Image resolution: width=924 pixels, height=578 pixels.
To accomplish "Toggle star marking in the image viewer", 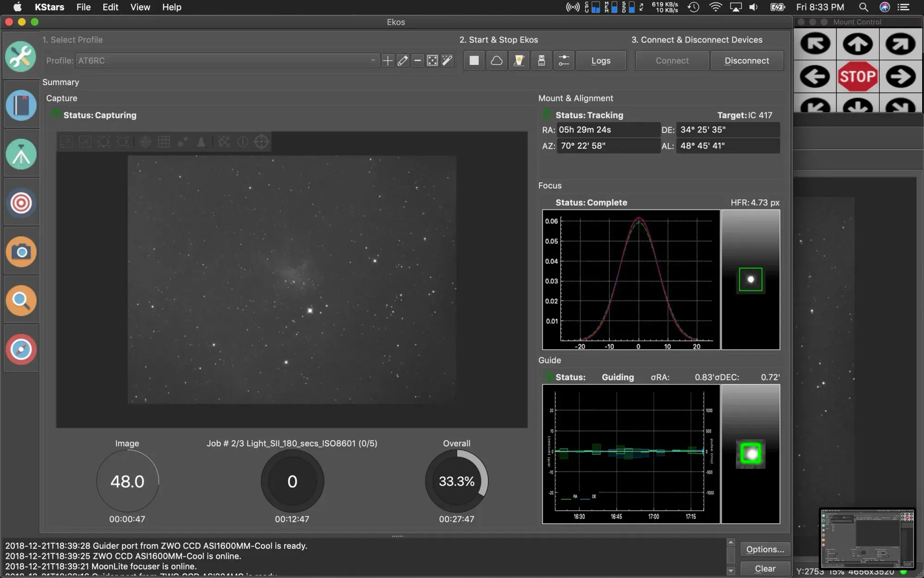I will tap(182, 141).
